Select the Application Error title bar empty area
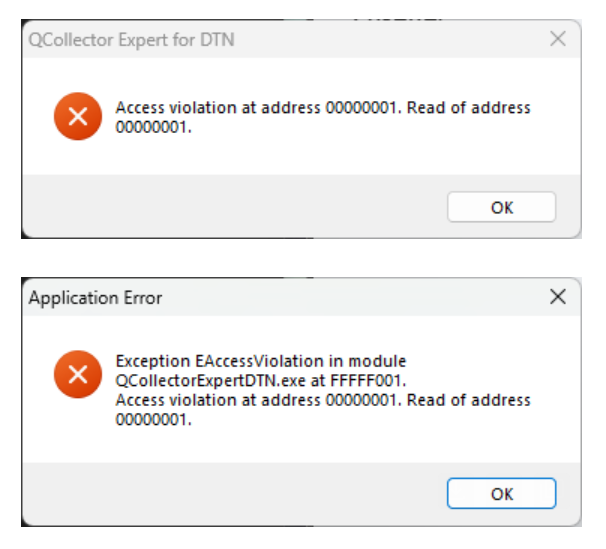The width and height of the screenshot is (606, 549). coord(348,297)
